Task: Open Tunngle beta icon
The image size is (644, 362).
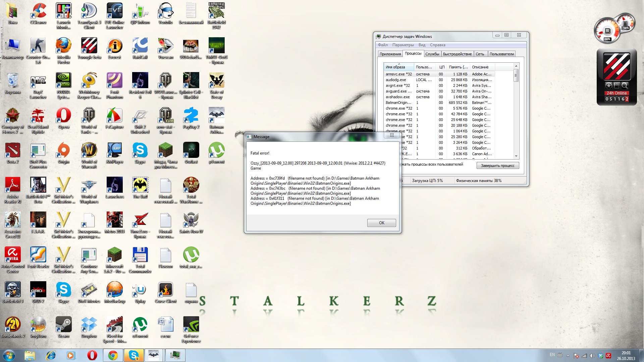Action: click(x=89, y=48)
